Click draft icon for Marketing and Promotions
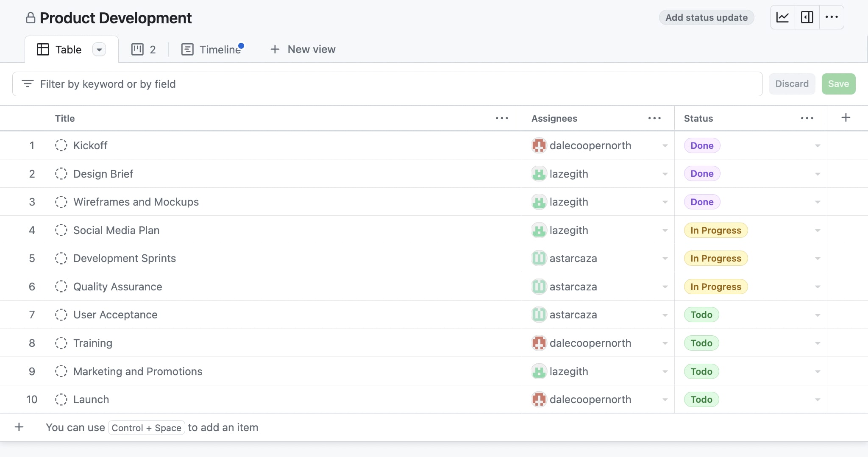868x457 pixels. coord(61,371)
